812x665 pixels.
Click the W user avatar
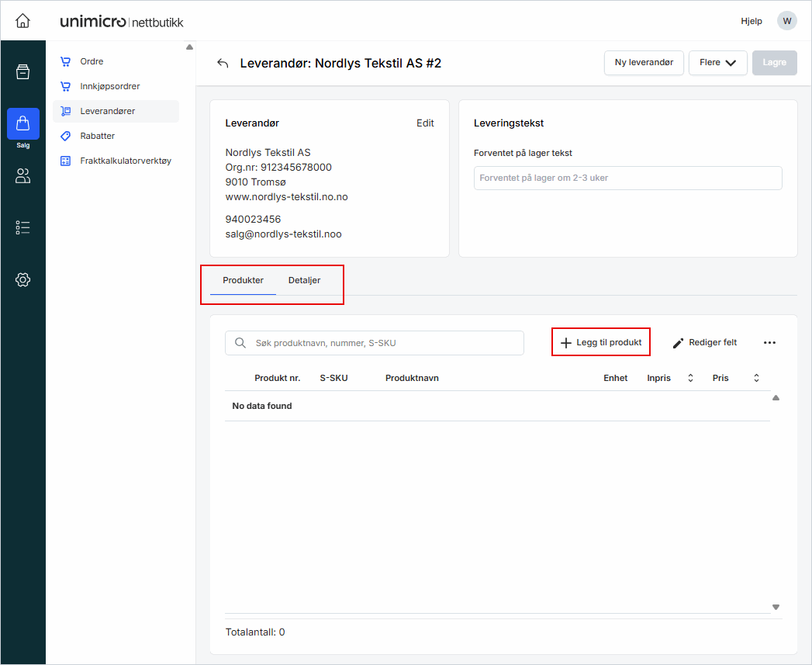click(x=787, y=21)
